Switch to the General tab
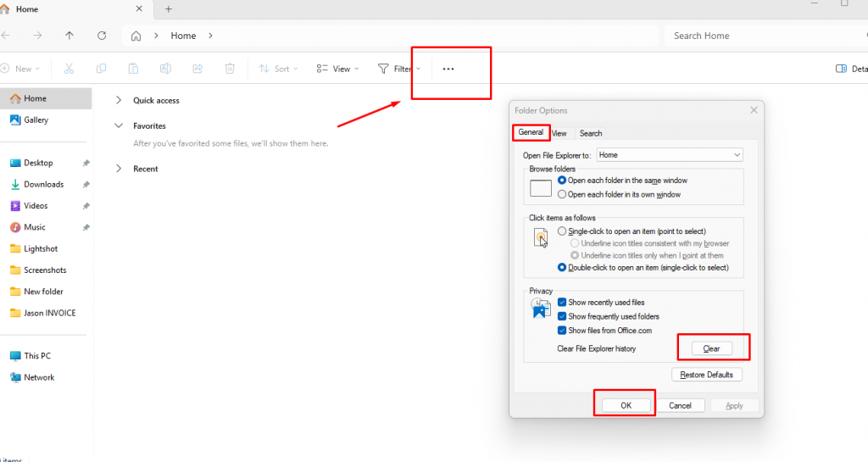This screenshot has height=462, width=868. (x=531, y=132)
